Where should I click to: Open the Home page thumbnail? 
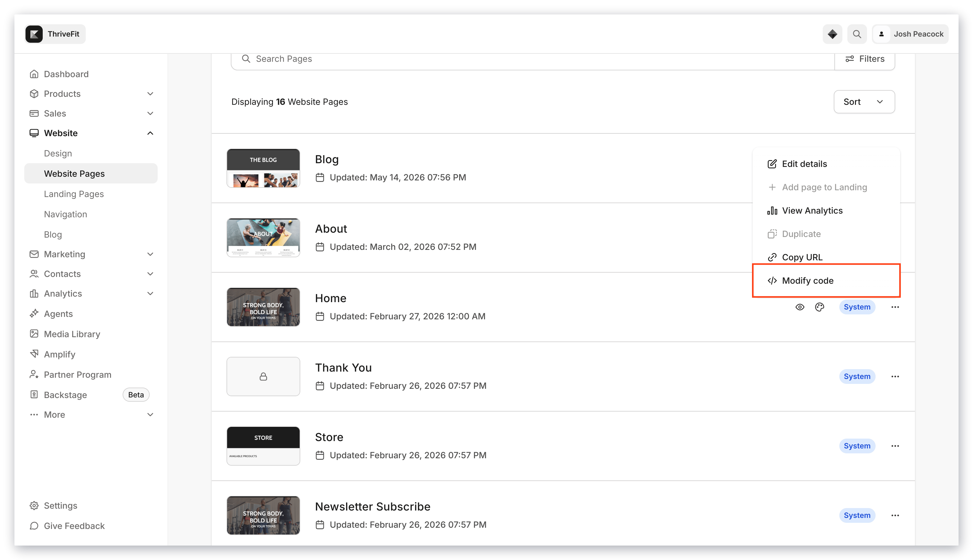263,307
